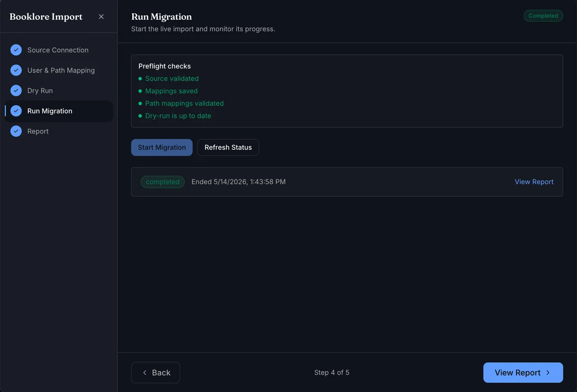Click the blue View Report button

tap(523, 373)
